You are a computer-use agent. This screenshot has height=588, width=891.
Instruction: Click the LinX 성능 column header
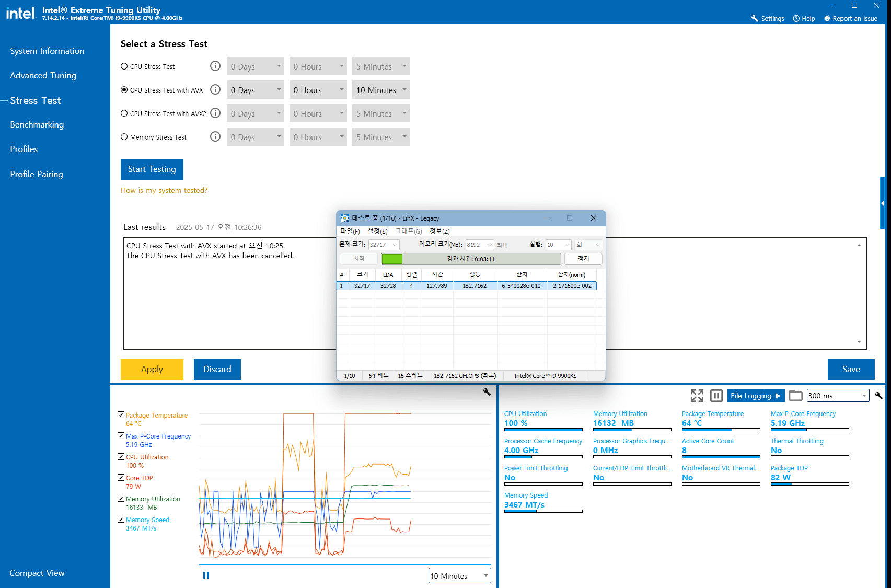click(x=475, y=274)
